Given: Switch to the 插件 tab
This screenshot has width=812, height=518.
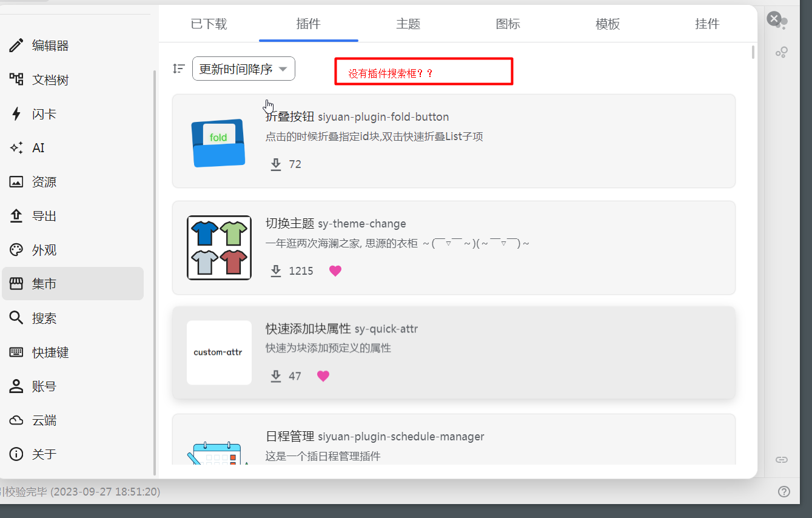Looking at the screenshot, I should tap(308, 24).
